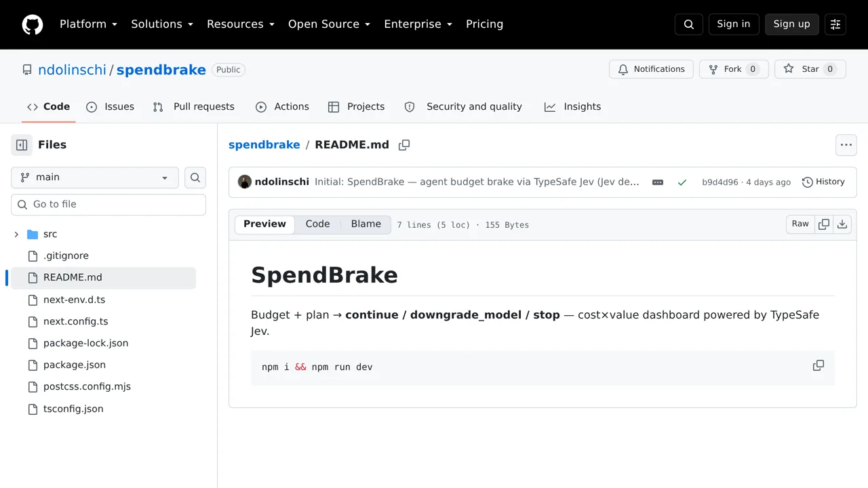Open the src folder icon

pos(33,235)
